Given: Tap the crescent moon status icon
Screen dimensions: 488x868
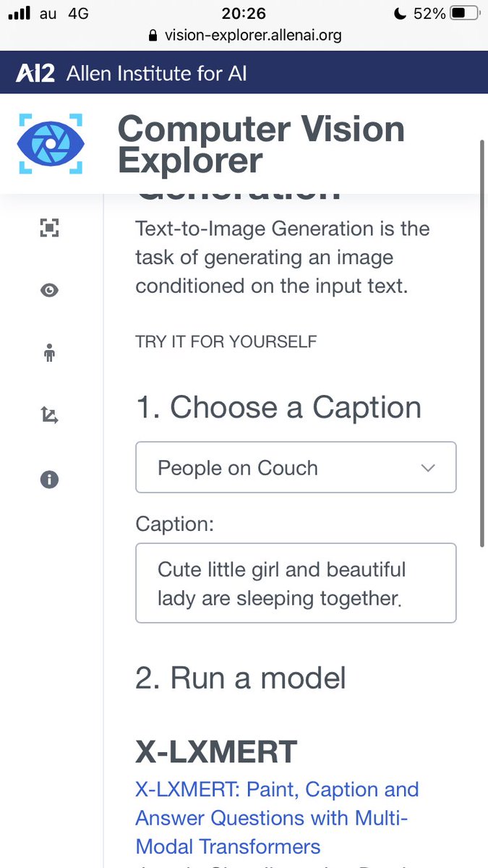Looking at the screenshot, I should 400,14.
